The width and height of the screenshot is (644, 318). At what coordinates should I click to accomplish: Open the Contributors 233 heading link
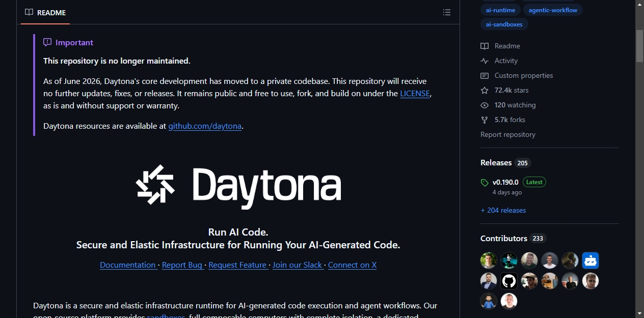point(513,239)
